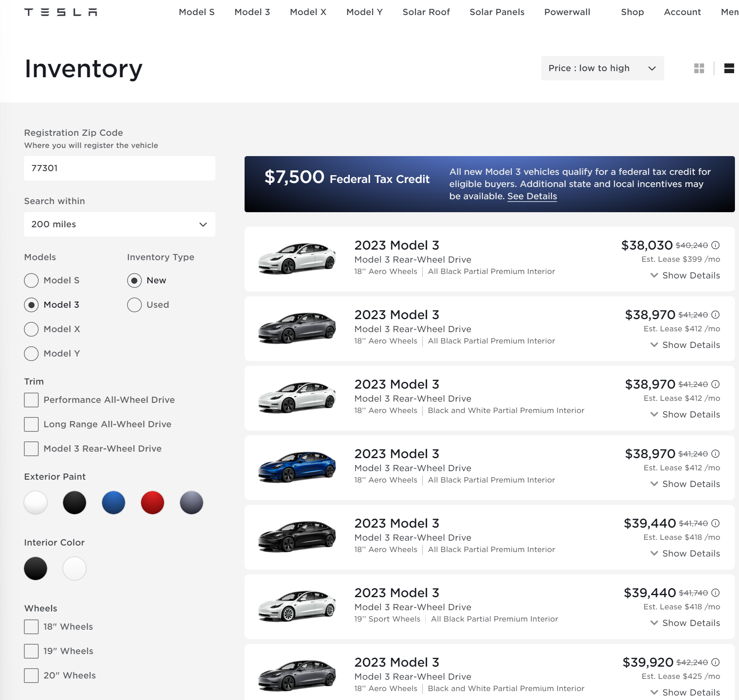Select white interior color swatch
The width and height of the screenshot is (739, 700).
tap(75, 569)
